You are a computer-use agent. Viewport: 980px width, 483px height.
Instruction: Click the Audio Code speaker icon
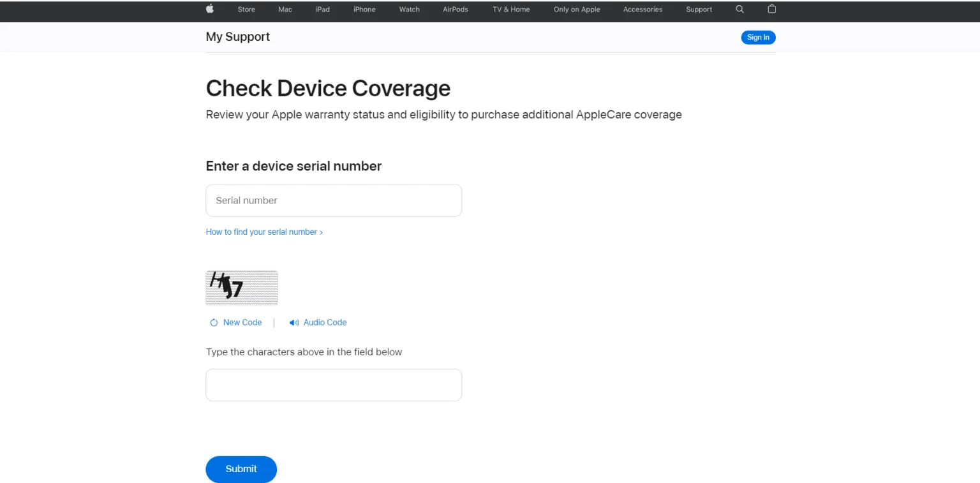coord(294,323)
